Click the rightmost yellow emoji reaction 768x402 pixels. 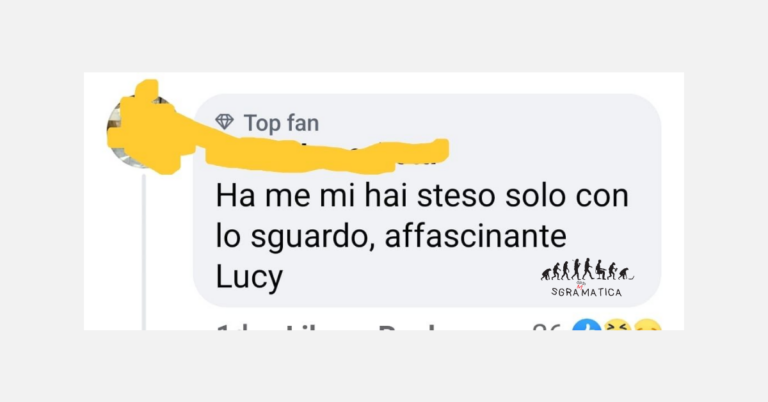click(x=648, y=324)
